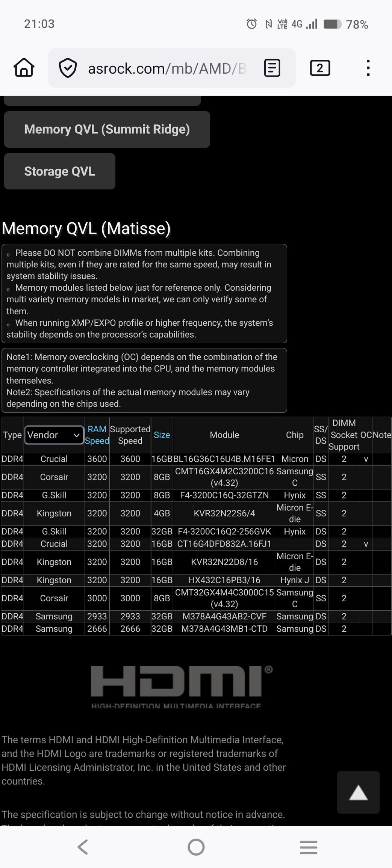
Task: Tap Android home circle button
Action: click(x=196, y=847)
